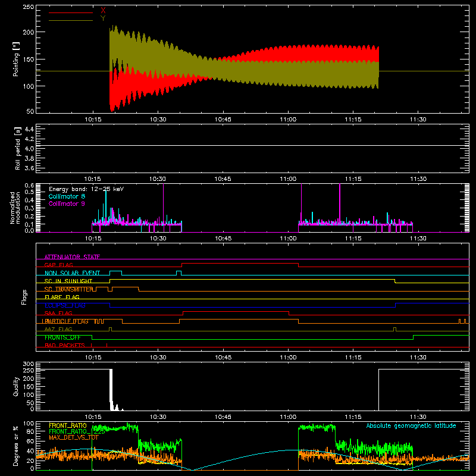This screenshot has width=476, height=476.
Task: Select the Y legend label
Action: click(103, 18)
